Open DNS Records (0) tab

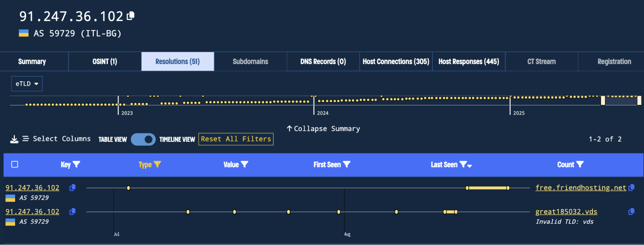click(x=323, y=61)
